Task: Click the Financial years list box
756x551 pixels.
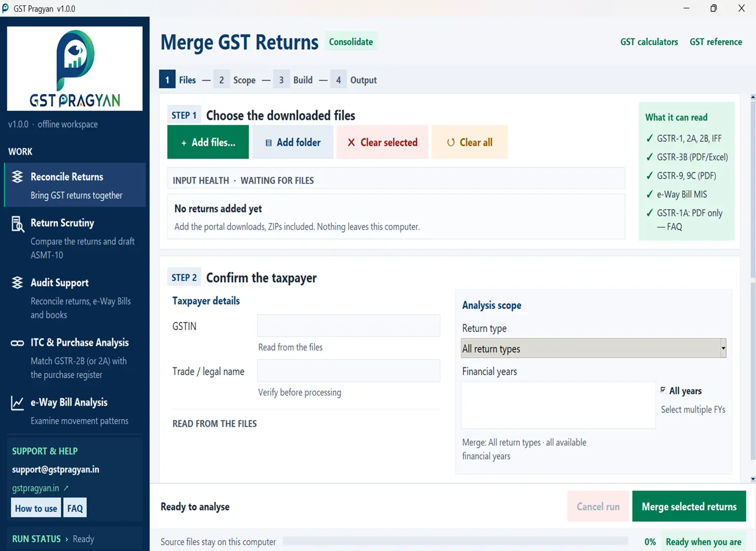Action: point(558,405)
